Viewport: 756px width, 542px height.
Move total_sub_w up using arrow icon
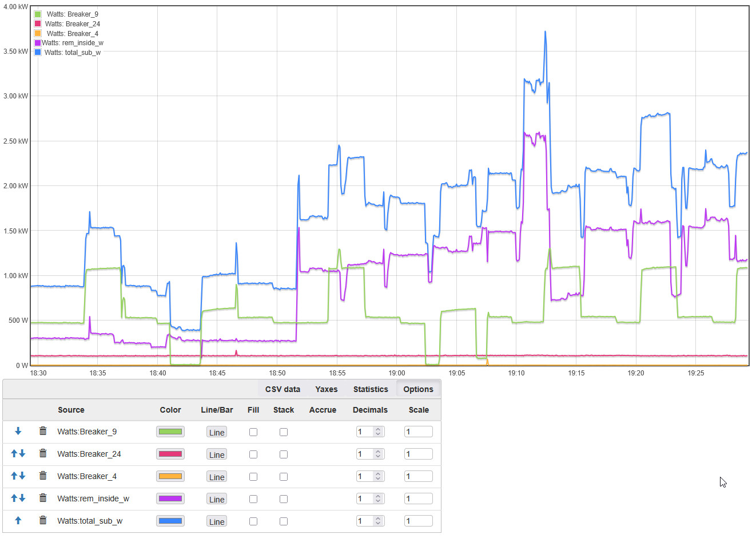click(x=18, y=520)
